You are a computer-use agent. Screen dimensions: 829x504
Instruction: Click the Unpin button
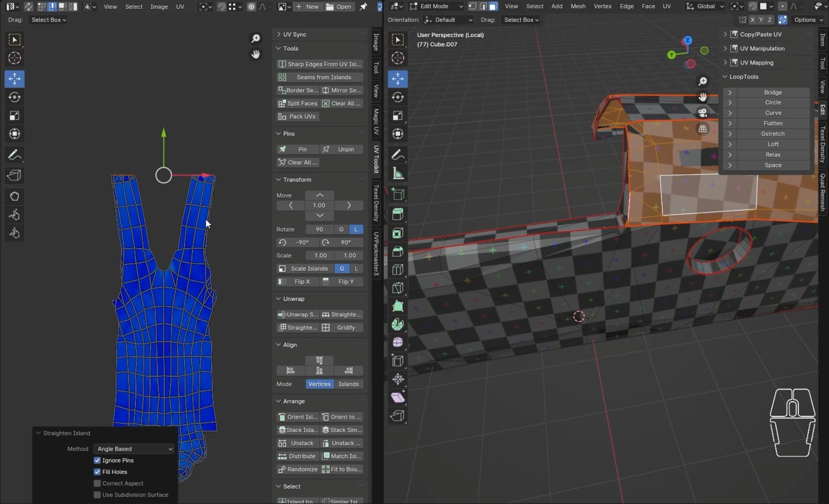[341, 149]
